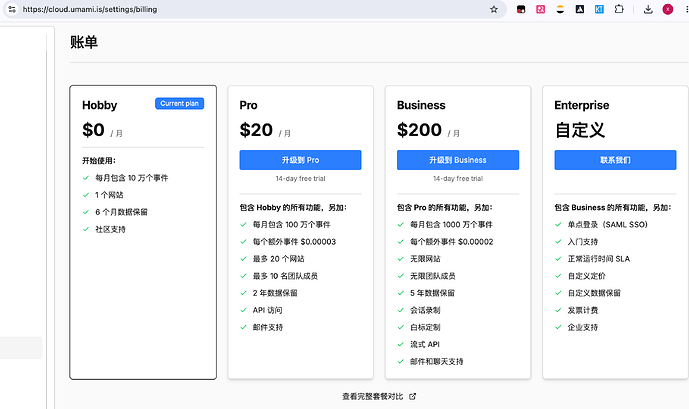The width and height of the screenshot is (689, 409).
Task: Upgrade to the Pro plan
Action: pyautogui.click(x=300, y=160)
